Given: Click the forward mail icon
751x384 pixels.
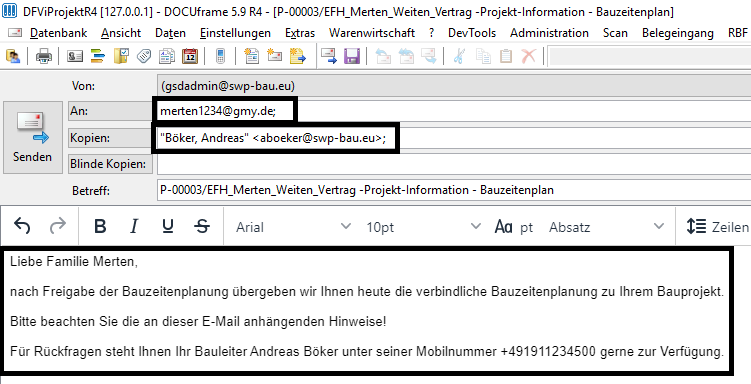Looking at the screenshot, I should tap(429, 56).
